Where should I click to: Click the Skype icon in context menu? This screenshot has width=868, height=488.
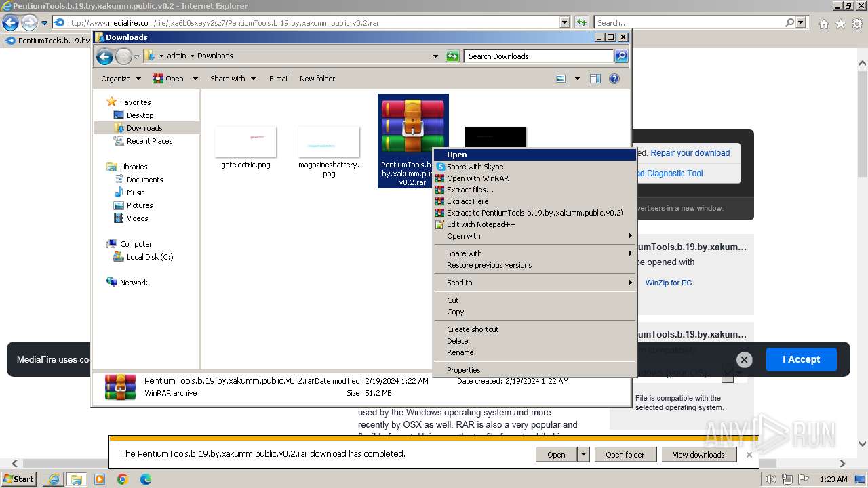click(440, 167)
